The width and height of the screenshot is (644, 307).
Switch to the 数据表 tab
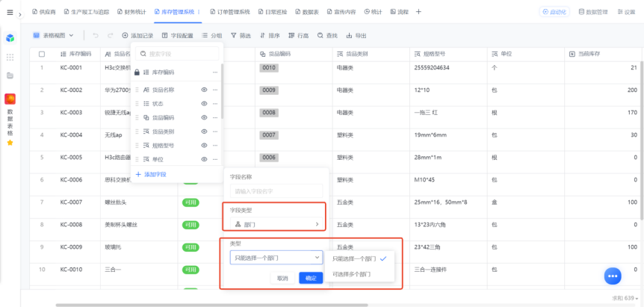(x=307, y=12)
